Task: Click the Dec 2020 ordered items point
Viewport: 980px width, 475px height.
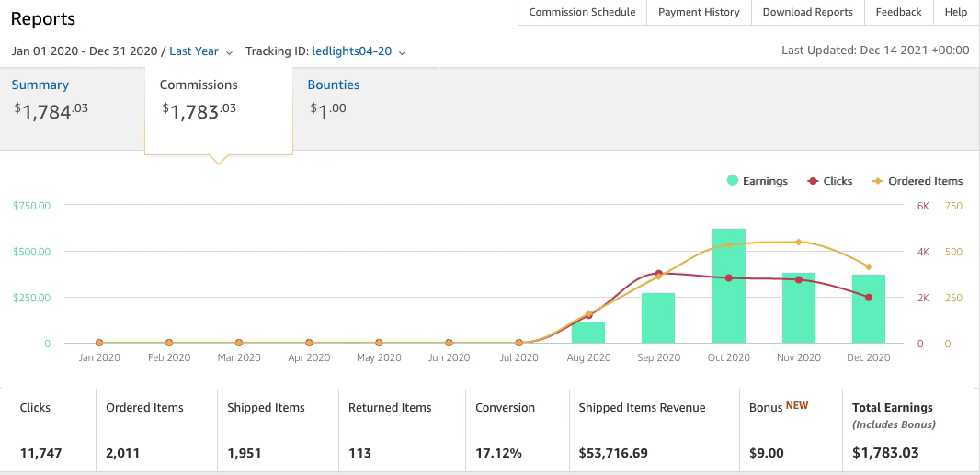Action: pyautogui.click(x=868, y=266)
